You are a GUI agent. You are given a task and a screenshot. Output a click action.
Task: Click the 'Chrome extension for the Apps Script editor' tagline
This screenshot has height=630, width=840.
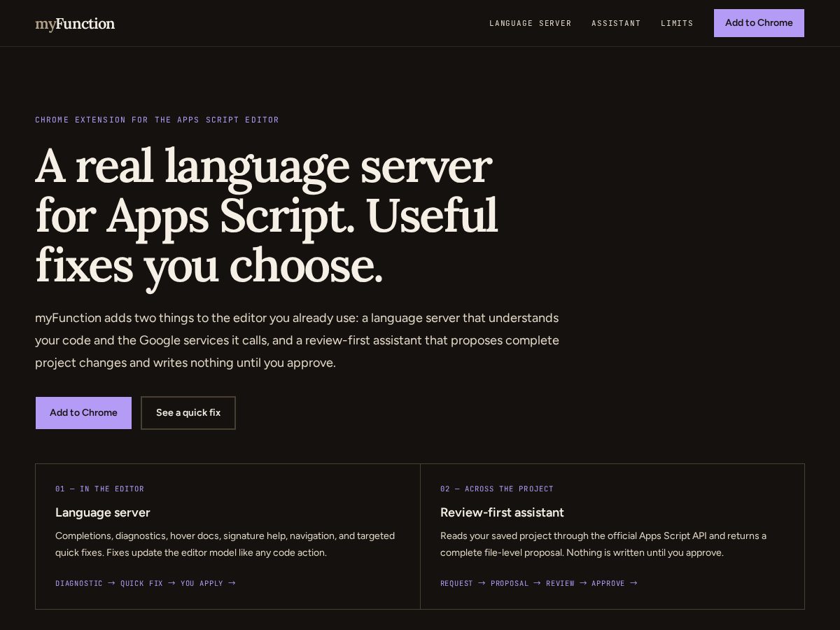[157, 120]
